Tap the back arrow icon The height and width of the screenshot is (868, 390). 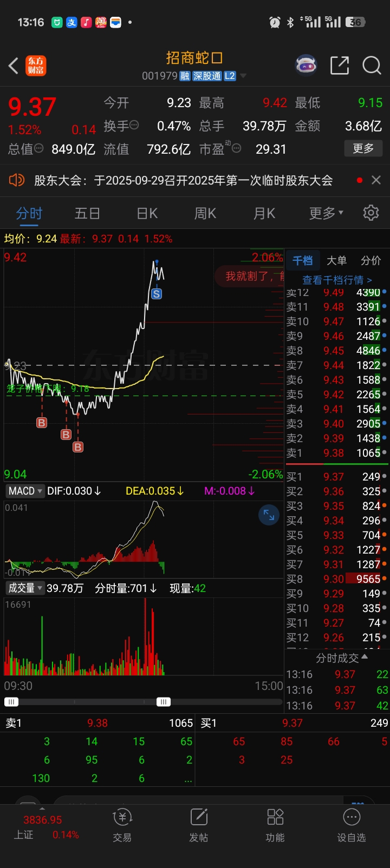coord(14,66)
